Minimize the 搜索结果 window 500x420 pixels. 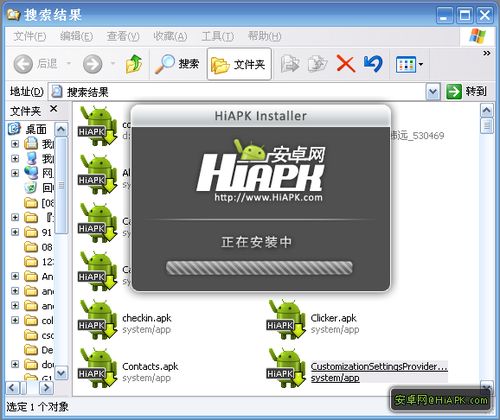pos(444,15)
